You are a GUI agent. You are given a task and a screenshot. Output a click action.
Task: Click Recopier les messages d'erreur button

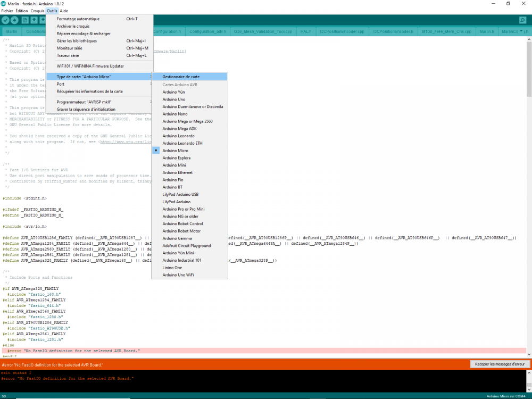tap(500, 364)
